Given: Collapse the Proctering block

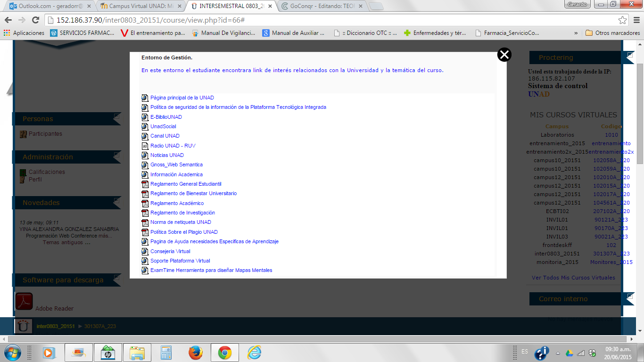Looking at the screenshot, I should [x=630, y=55].
